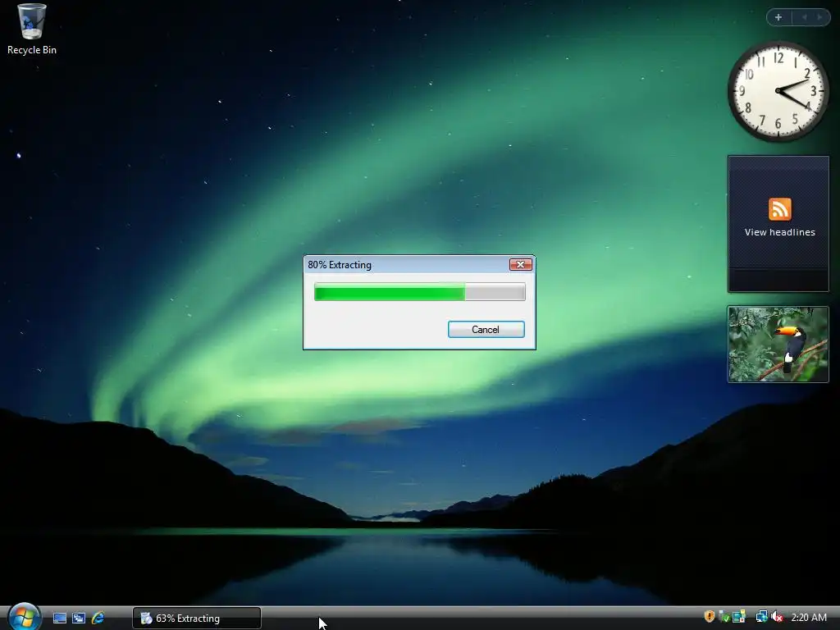Click Show Desktop in Quick Launch

(60, 619)
